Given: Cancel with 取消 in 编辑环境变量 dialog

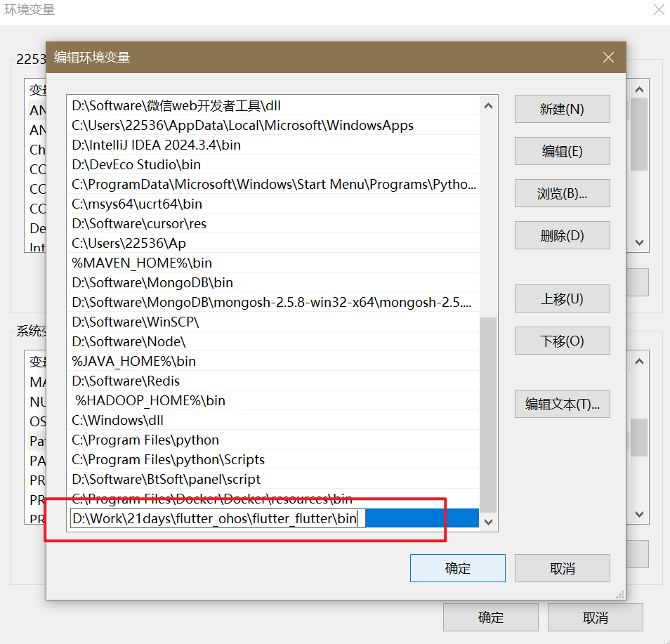Looking at the screenshot, I should 562,568.
